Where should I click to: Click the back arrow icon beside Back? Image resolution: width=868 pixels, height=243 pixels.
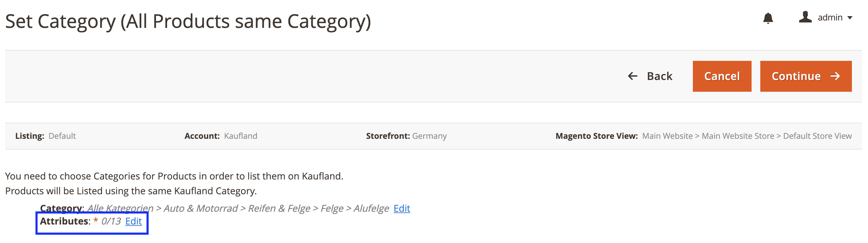tap(632, 76)
